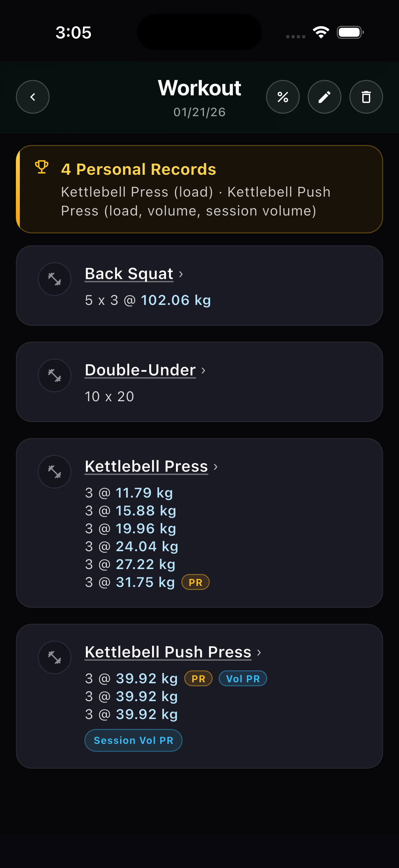The width and height of the screenshot is (399, 868).
Task: Open the 4 Personal Records banner
Action: coord(199,189)
